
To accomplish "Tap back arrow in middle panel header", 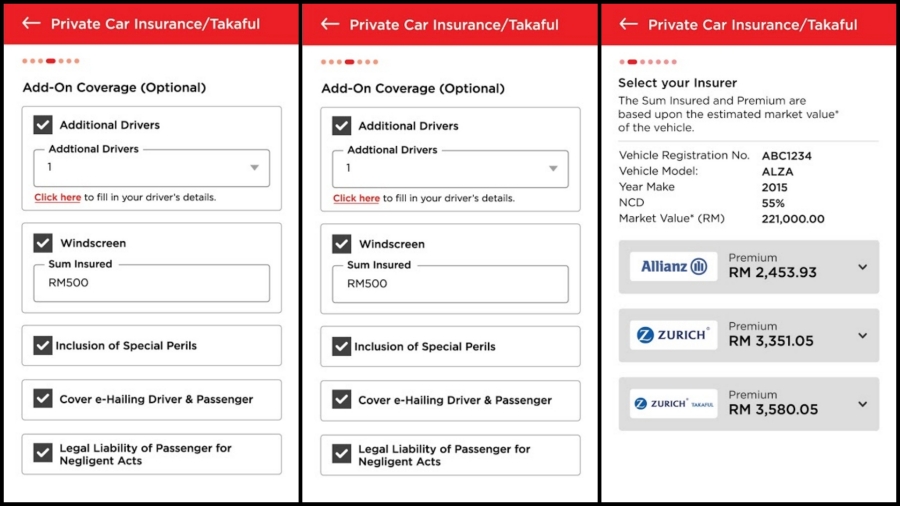I will tap(330, 24).
